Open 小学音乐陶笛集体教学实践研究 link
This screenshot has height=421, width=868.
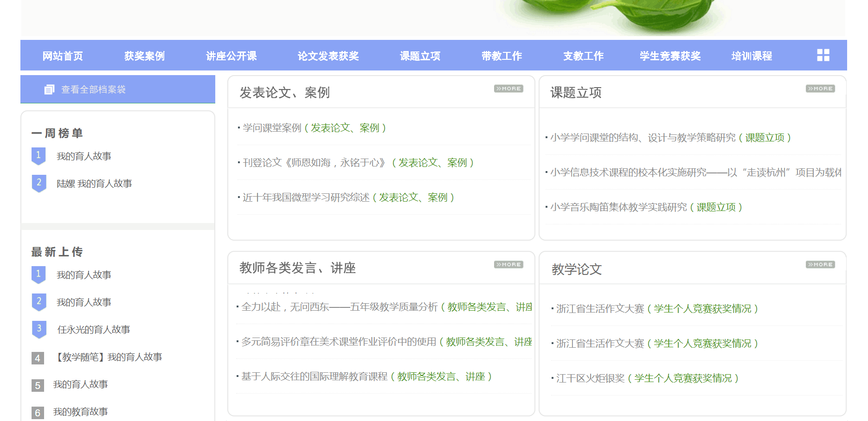618,207
